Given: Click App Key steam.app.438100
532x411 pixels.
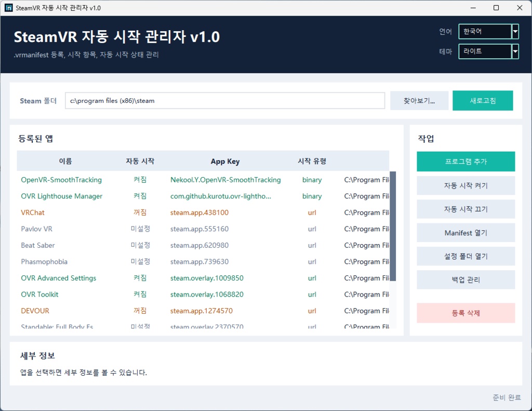Looking at the screenshot, I should (199, 213).
